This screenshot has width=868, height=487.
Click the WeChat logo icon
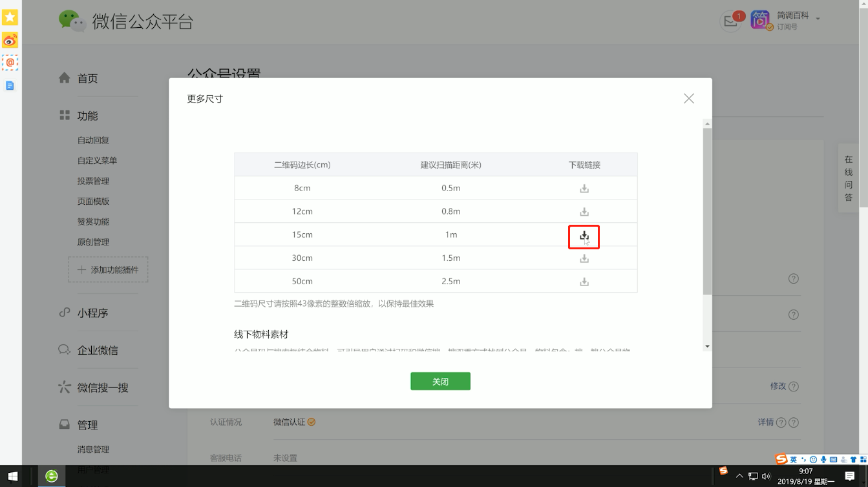click(72, 21)
